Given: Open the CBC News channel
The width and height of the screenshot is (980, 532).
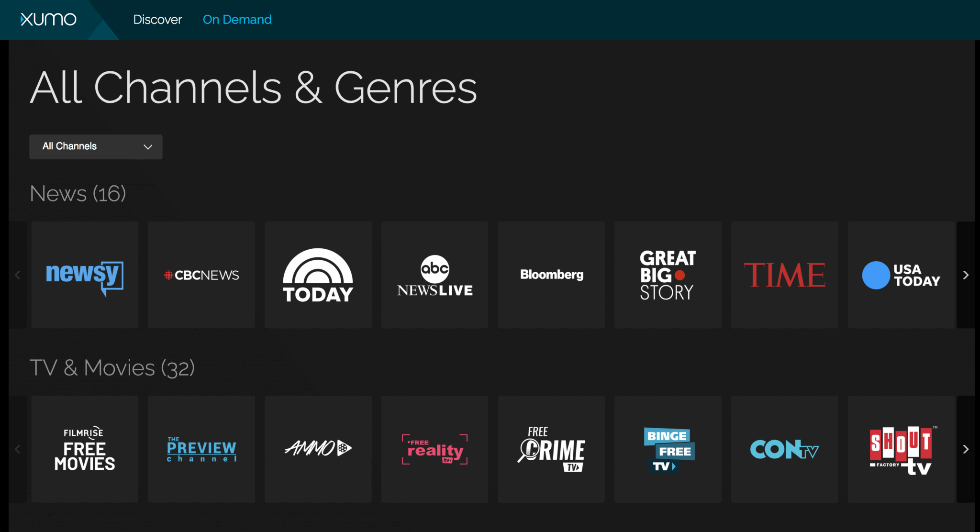Looking at the screenshot, I should point(202,275).
